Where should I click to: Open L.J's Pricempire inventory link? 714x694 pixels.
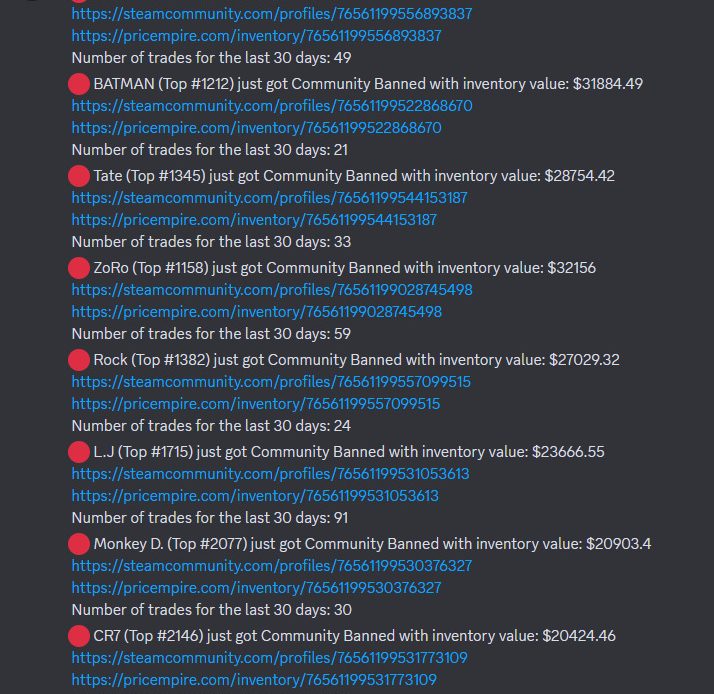click(x=255, y=496)
